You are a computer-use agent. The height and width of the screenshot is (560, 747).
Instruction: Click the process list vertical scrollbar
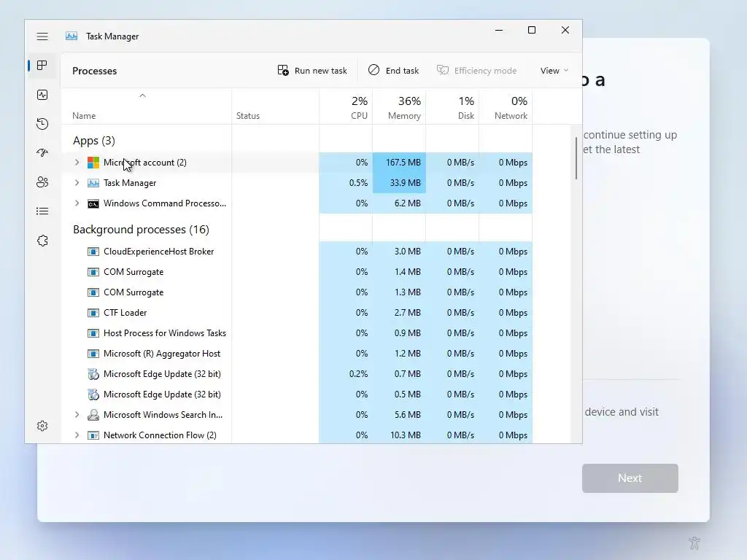tap(576, 158)
